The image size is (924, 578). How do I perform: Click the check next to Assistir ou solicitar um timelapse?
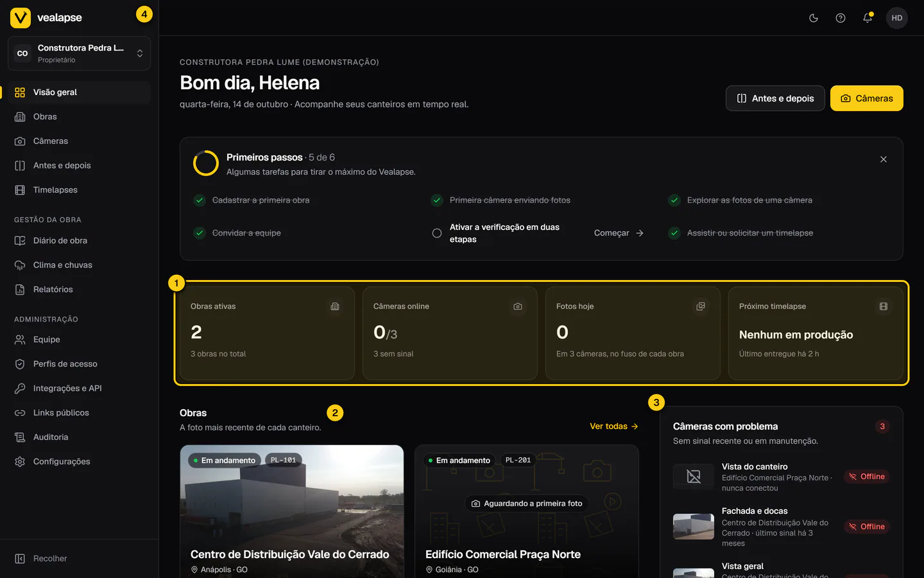click(674, 233)
